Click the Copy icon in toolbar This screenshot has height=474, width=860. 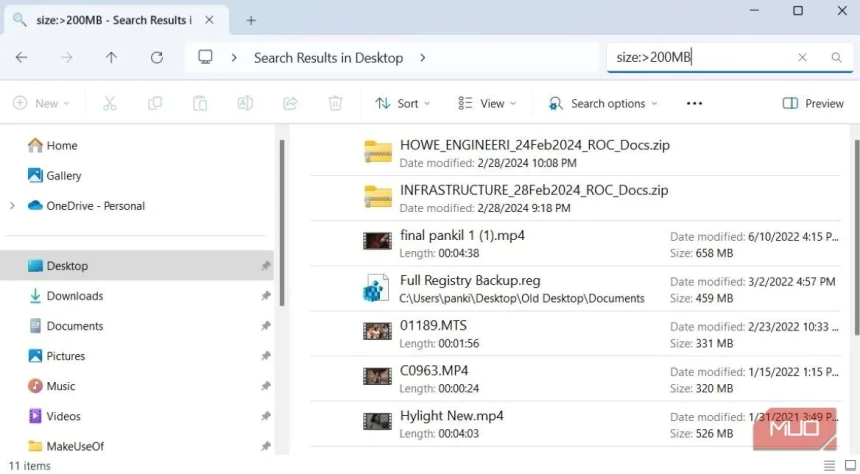[x=155, y=103]
